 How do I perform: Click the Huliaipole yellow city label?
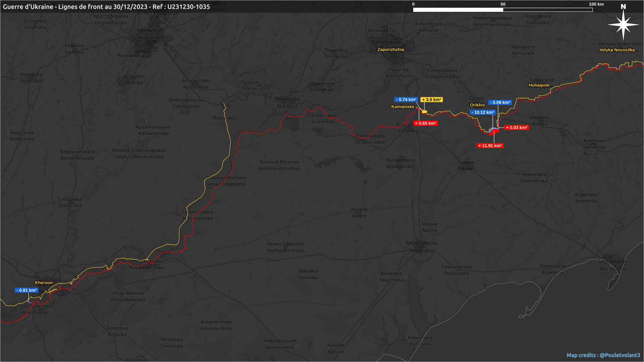539,85
